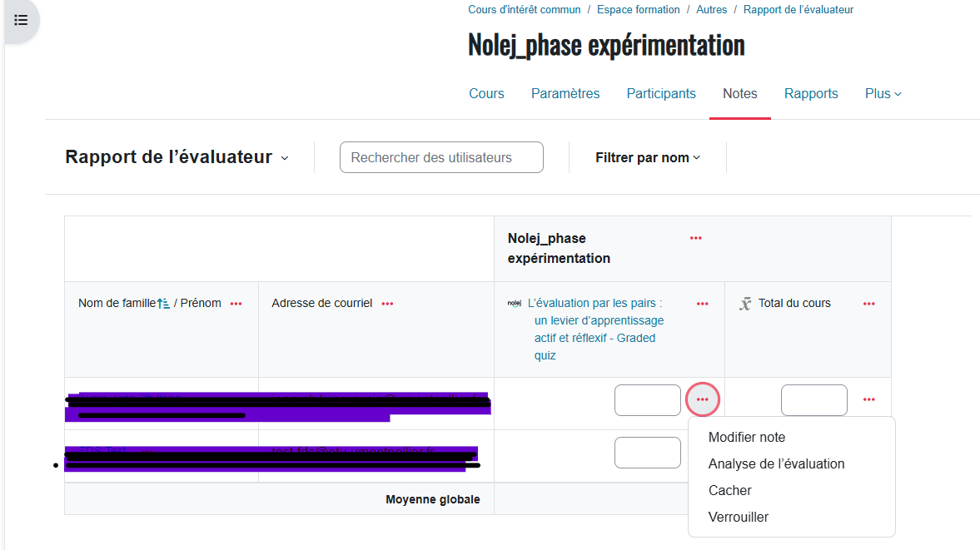980x550 pixels.
Task: Click the first row Total du cours input
Action: coord(813,400)
